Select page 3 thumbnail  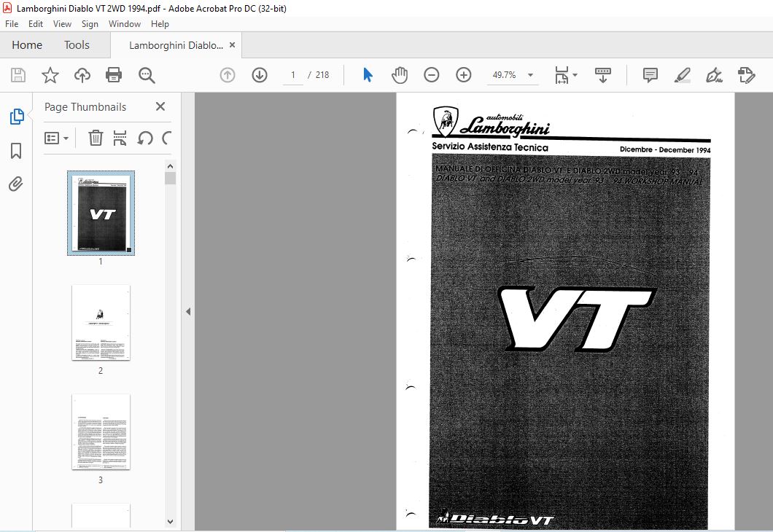click(x=101, y=432)
